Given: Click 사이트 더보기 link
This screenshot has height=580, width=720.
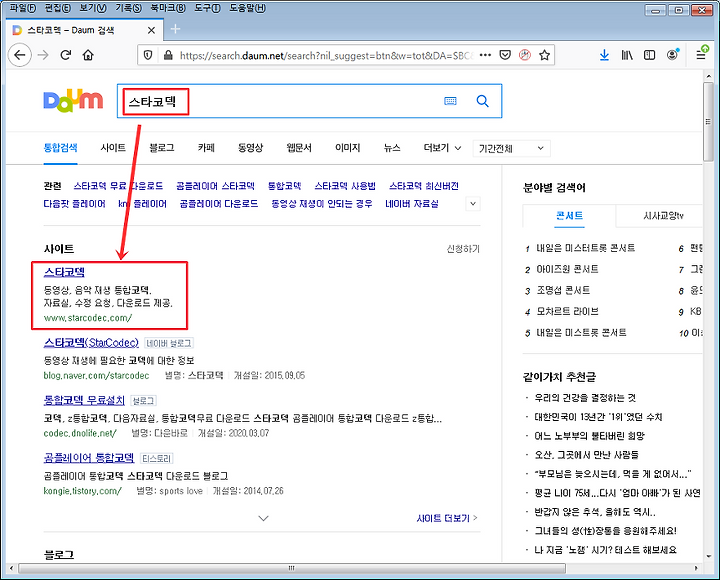Looking at the screenshot, I should click(447, 518).
